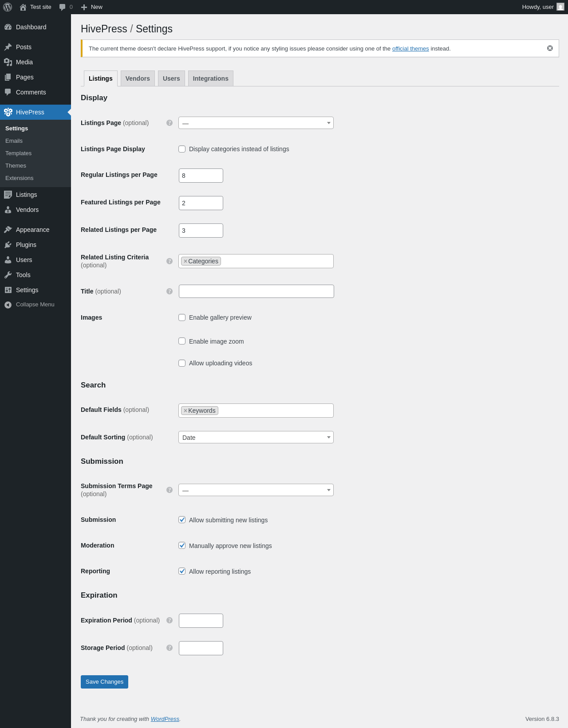
Task: Uncheck Manually approve new listings
Action: click(182, 545)
